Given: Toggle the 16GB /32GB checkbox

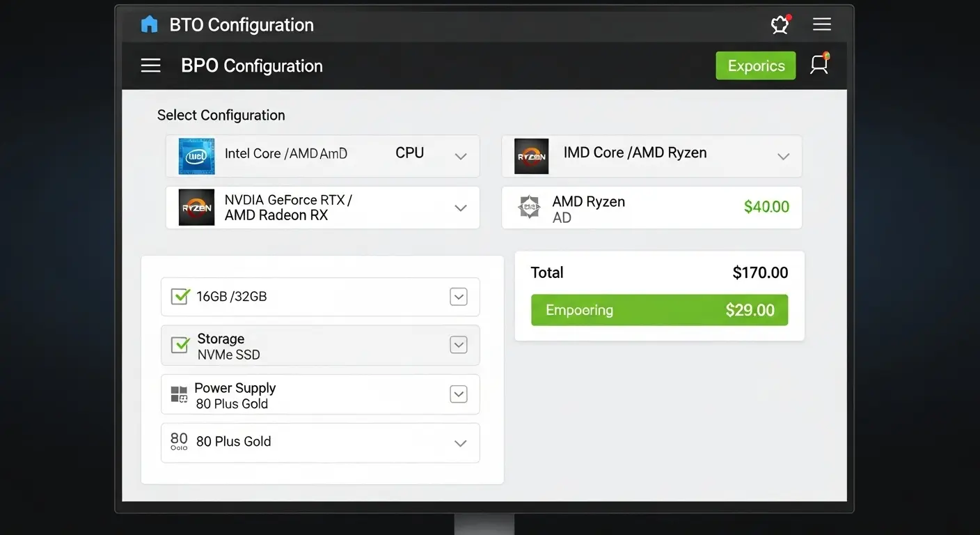Looking at the screenshot, I should [x=180, y=296].
